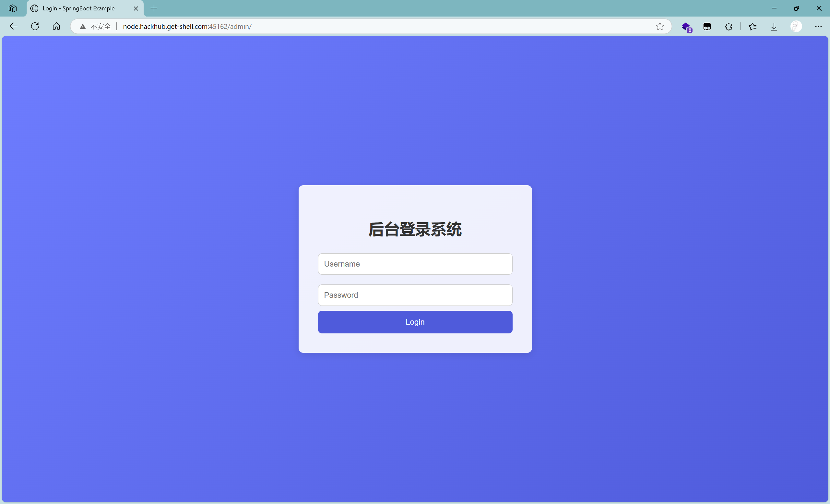
Task: Open the purple extension with badge 8
Action: 686,27
